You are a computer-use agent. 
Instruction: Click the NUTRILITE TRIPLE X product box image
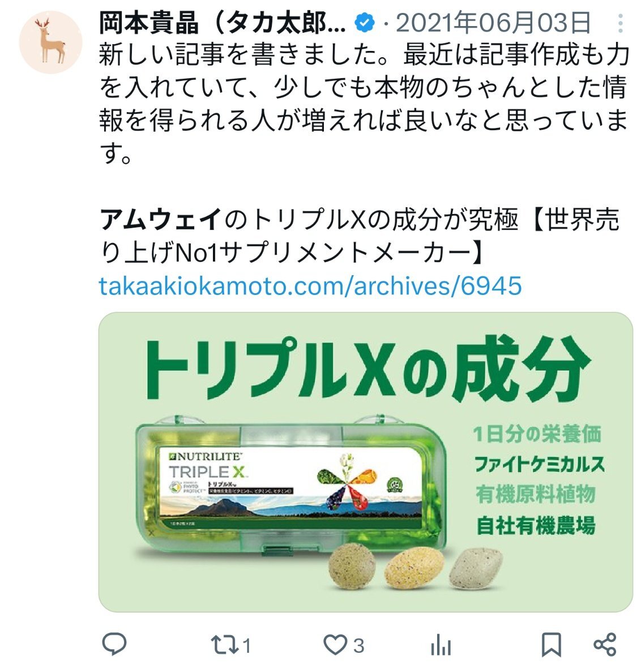click(292, 485)
